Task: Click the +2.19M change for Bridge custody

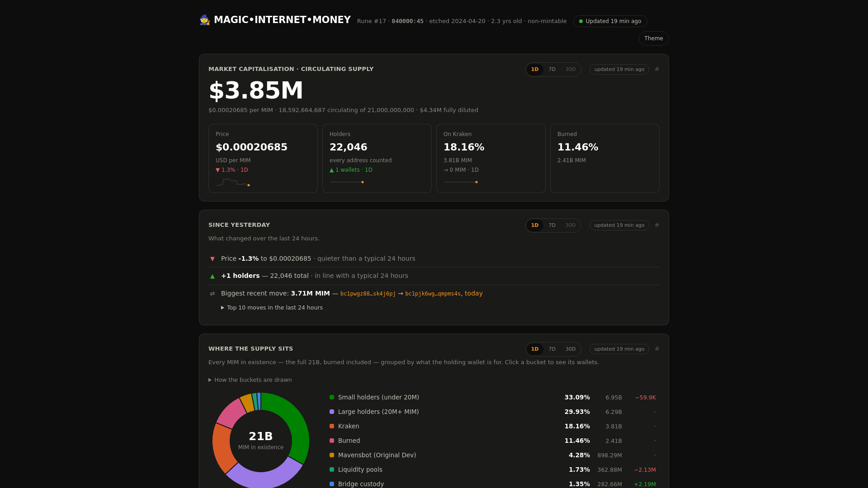Action: tap(645, 484)
